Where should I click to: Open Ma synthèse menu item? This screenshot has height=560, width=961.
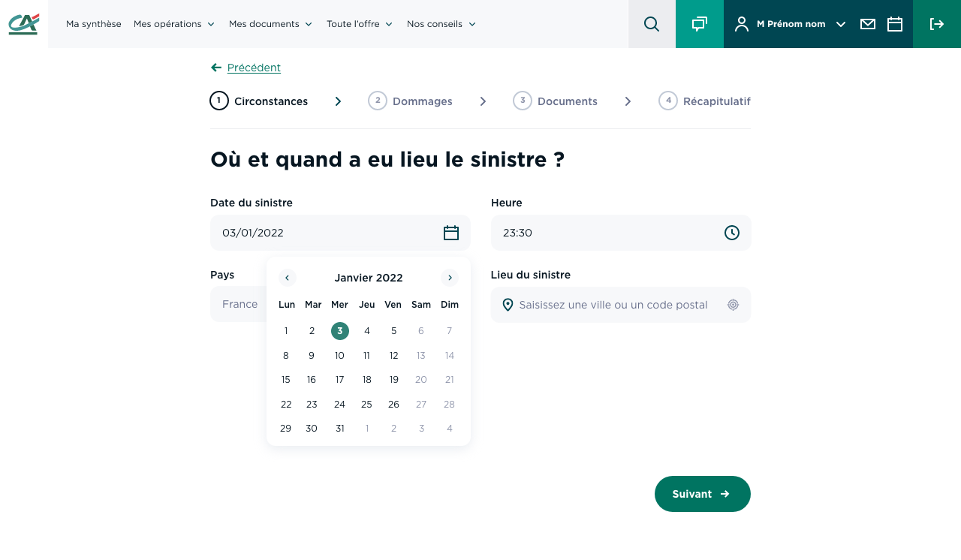point(94,24)
